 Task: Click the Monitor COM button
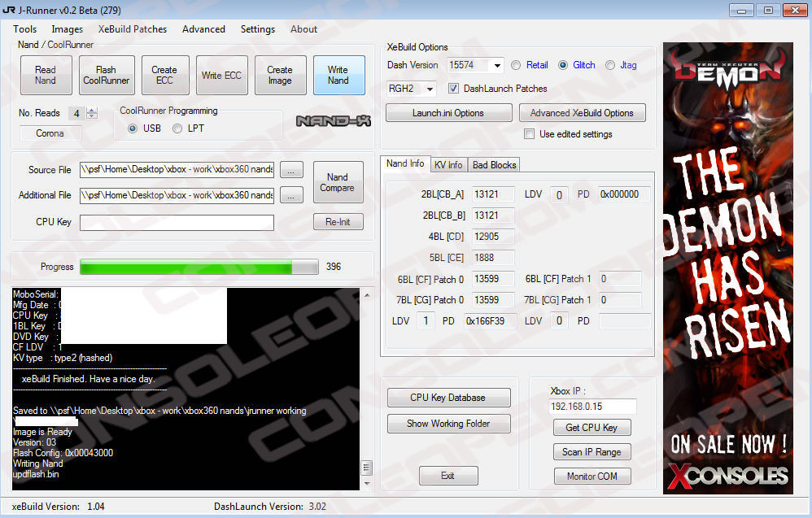click(x=592, y=476)
